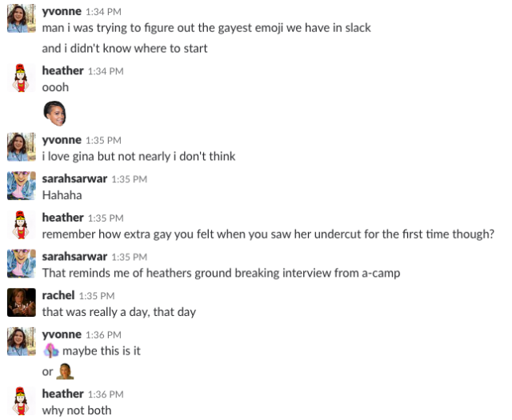The height and width of the screenshot is (420, 512).
Task: Click the 'yvonne' username on the 1:36 PM message
Action: 62,334
